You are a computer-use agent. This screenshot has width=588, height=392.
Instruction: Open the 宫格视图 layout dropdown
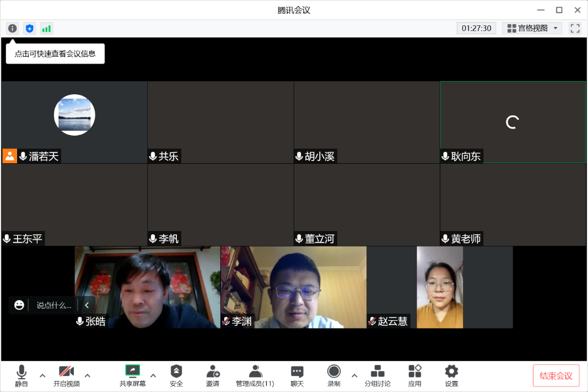click(532, 28)
